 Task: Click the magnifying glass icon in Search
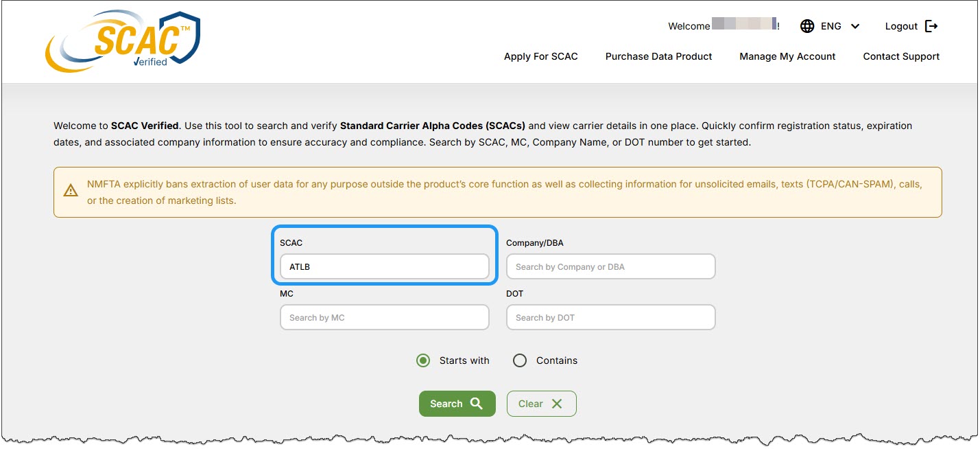[477, 404]
